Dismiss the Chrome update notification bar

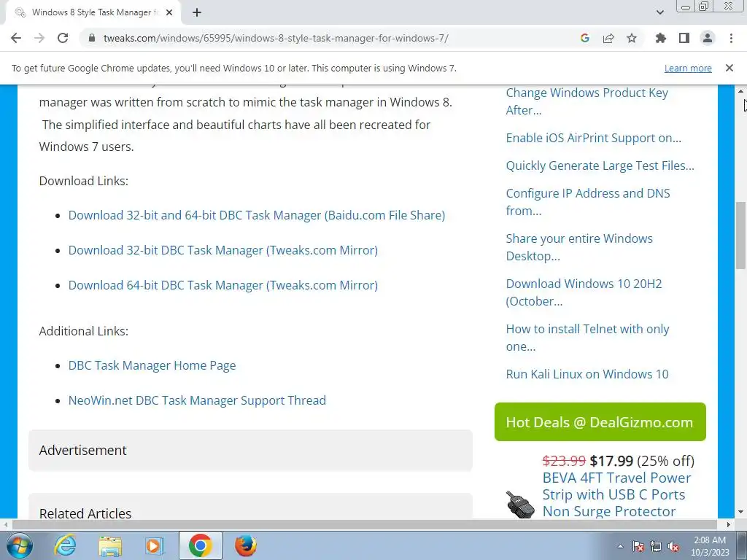(729, 68)
